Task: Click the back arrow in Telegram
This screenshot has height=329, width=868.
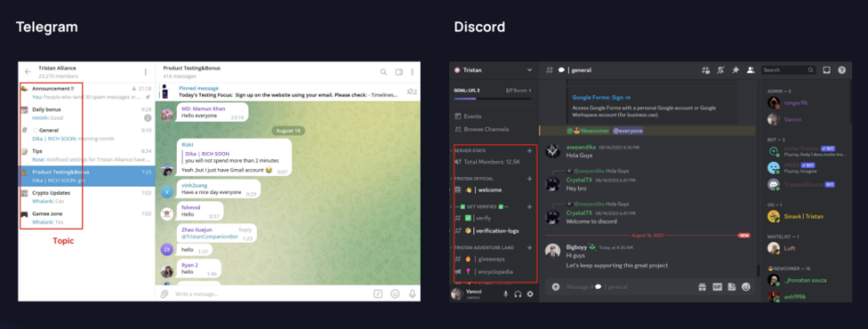Action: (28, 72)
